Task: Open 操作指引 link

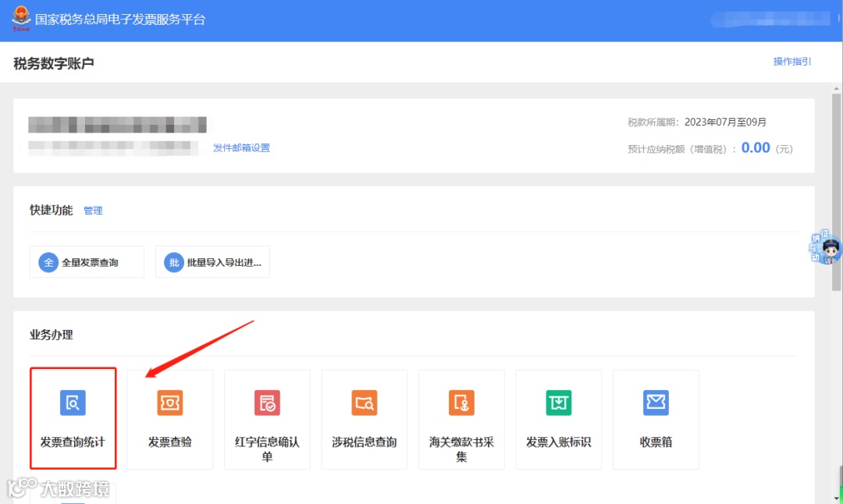Action: pos(792,62)
